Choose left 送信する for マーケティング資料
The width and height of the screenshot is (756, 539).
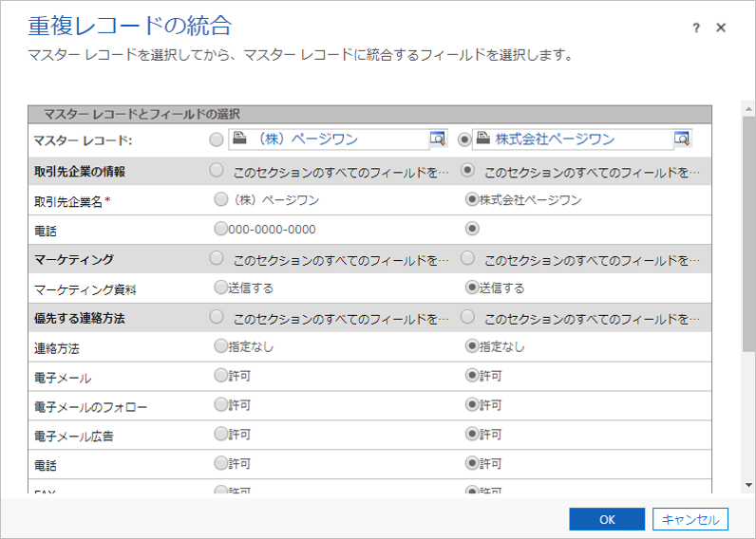click(221, 288)
